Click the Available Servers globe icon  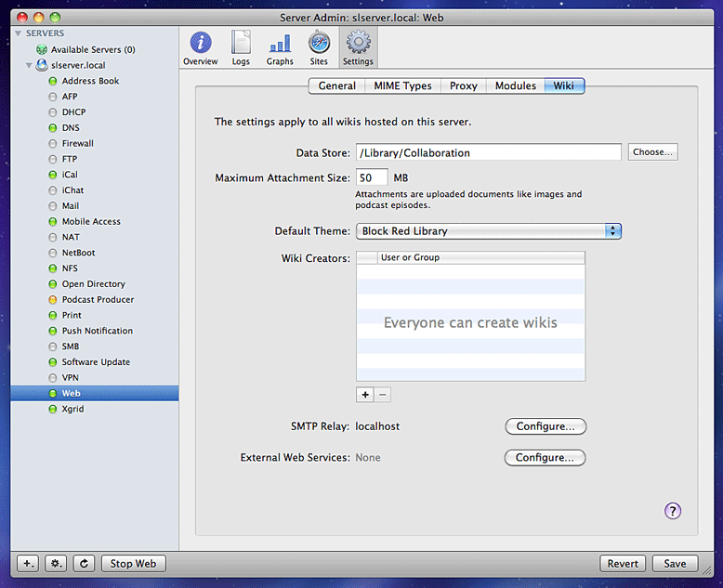click(42, 49)
